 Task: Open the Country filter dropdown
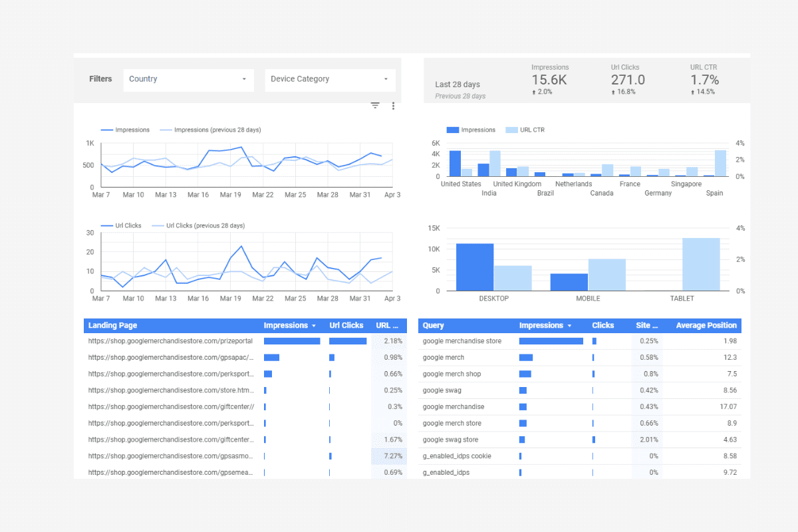coord(188,80)
